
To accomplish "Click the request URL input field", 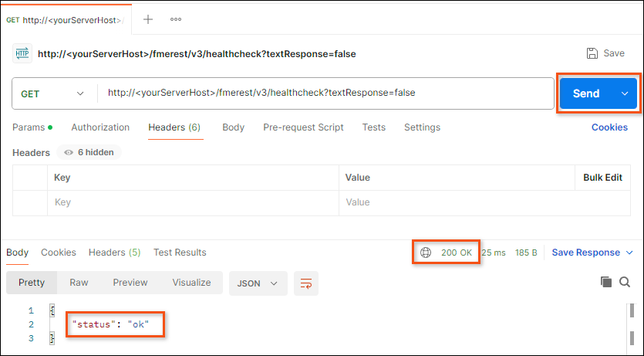I will tap(324, 93).
